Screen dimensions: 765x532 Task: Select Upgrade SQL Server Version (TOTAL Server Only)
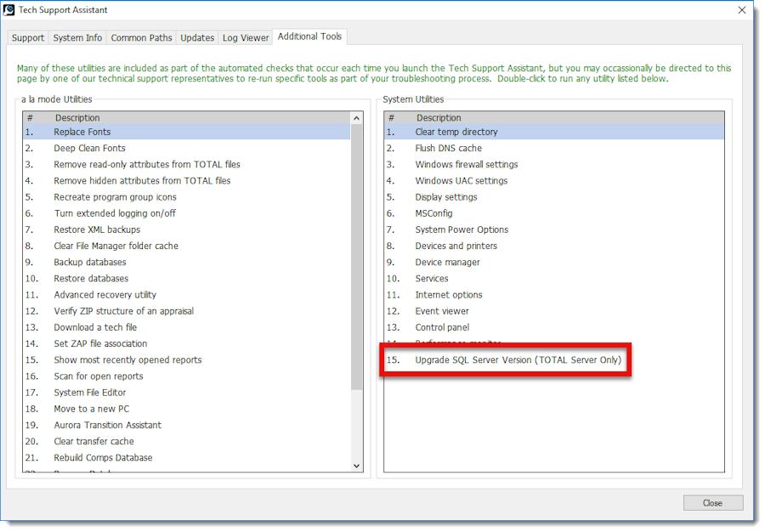pyautogui.click(x=553, y=359)
